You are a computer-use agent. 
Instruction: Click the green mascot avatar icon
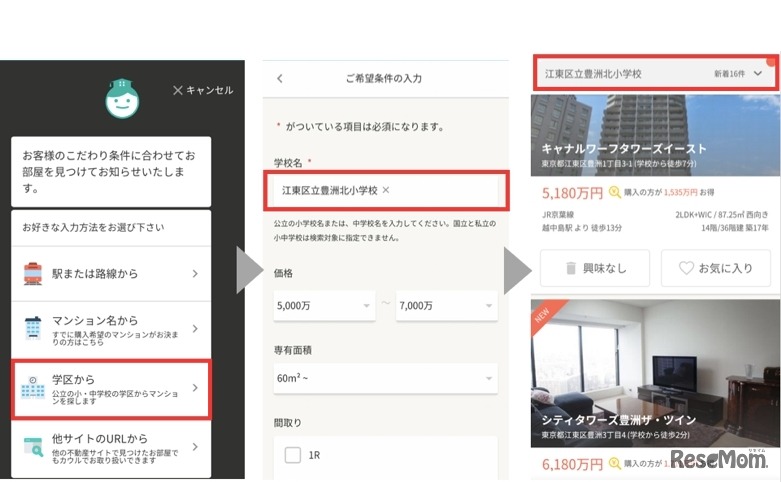pyautogui.click(x=122, y=99)
